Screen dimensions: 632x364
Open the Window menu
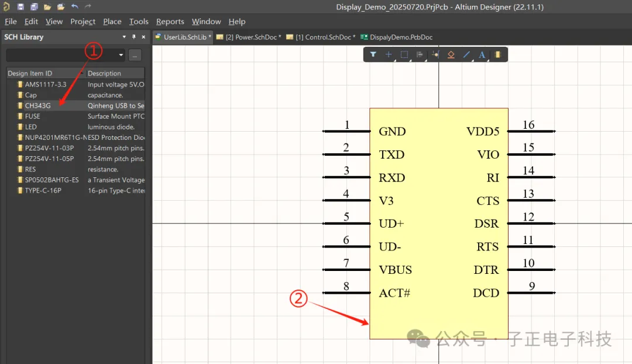tap(207, 22)
